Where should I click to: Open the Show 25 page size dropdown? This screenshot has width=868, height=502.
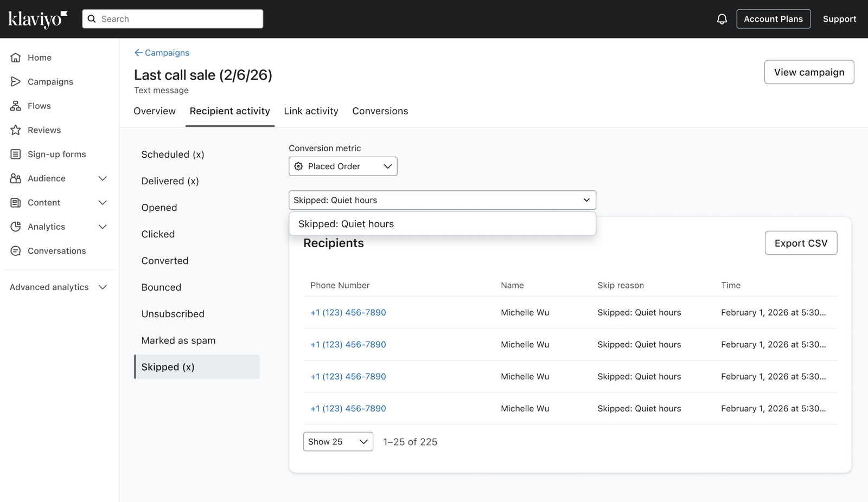coord(338,442)
